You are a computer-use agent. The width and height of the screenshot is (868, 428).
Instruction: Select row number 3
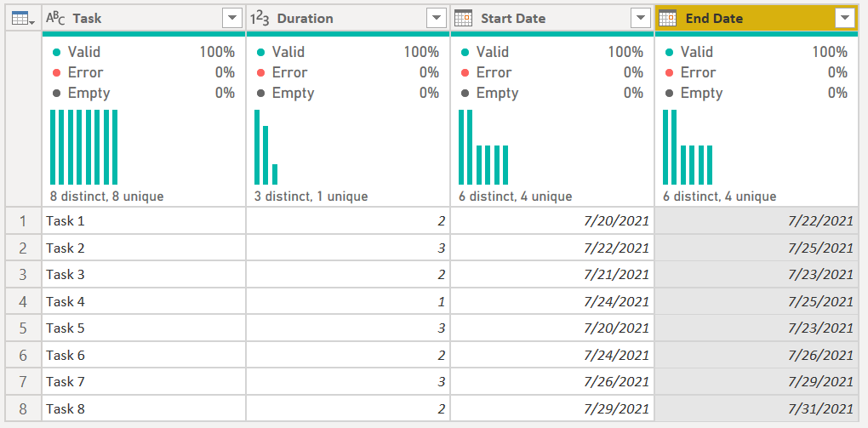coord(23,274)
